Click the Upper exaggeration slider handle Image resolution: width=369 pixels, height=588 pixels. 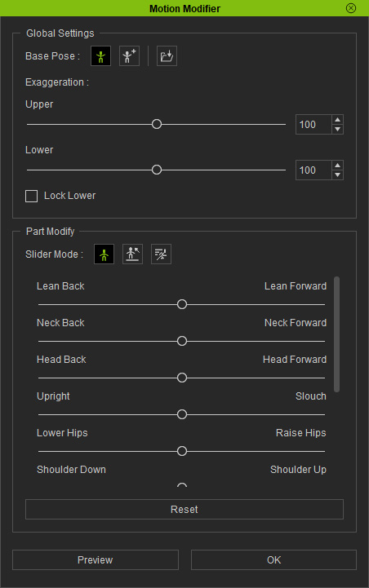click(x=157, y=124)
